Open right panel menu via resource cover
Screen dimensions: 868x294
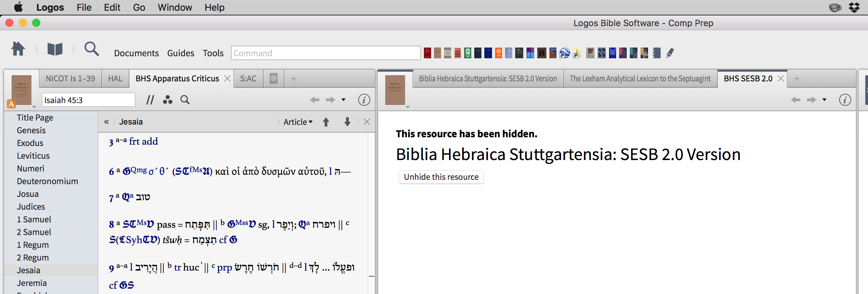395,90
